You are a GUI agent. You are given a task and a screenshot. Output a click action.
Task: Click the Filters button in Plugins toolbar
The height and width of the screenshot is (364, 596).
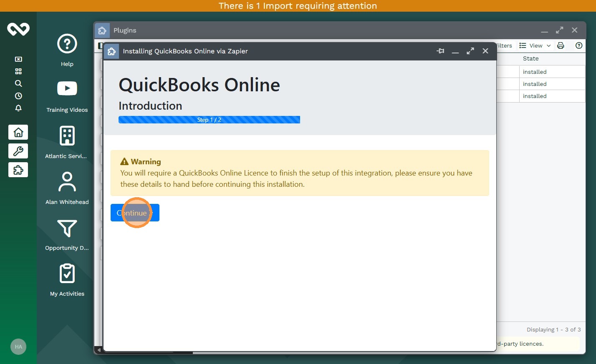coord(504,46)
